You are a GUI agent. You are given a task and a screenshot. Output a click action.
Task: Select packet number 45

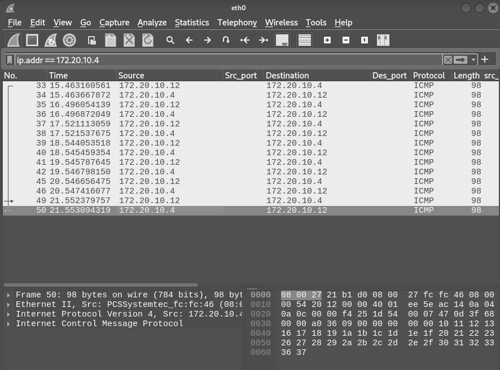tap(251, 182)
